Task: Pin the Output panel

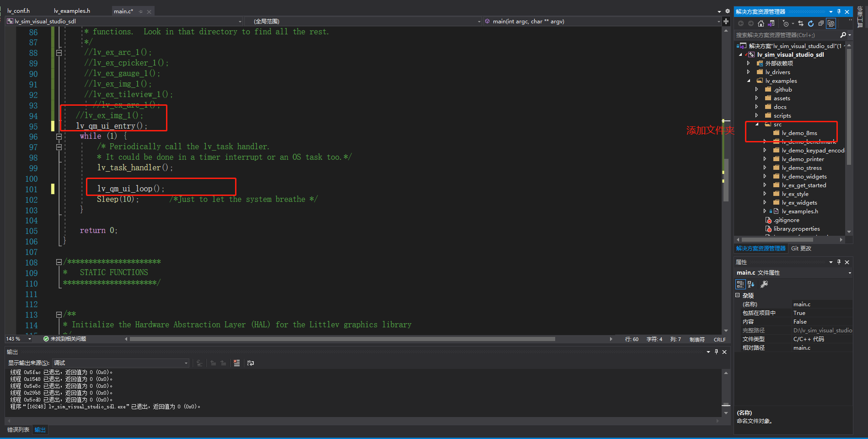Action: coord(716,352)
